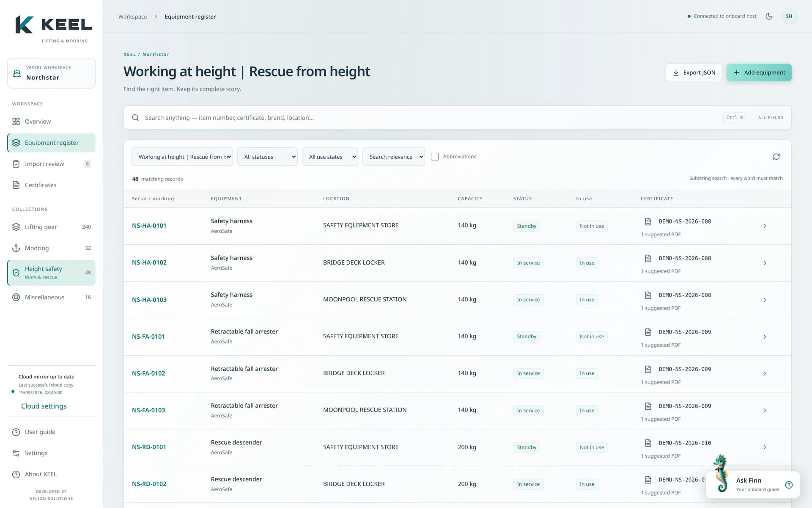The height and width of the screenshot is (508, 812).
Task: Click the refresh icon in filter bar
Action: click(776, 157)
